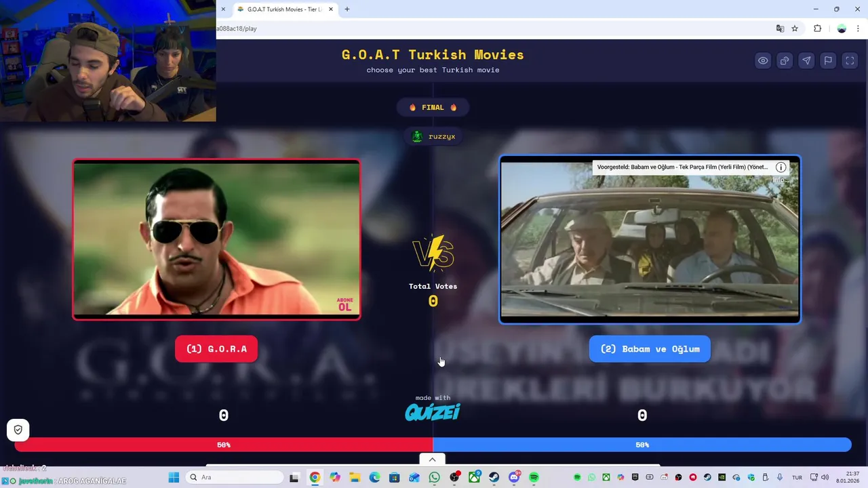Vote for (2) Babam ve Oğlum button
Viewport: 868px width, 488px height.
tap(650, 349)
